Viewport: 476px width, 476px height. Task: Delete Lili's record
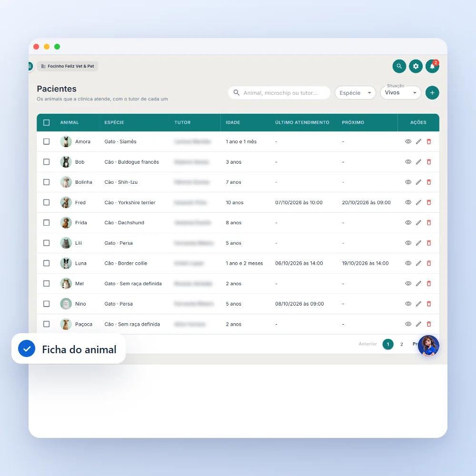429,243
